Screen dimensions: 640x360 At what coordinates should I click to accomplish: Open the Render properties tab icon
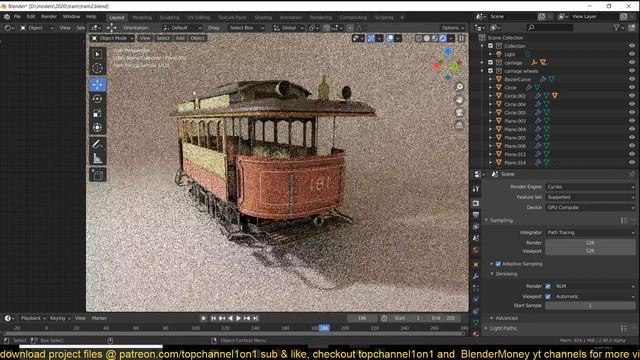(x=476, y=203)
